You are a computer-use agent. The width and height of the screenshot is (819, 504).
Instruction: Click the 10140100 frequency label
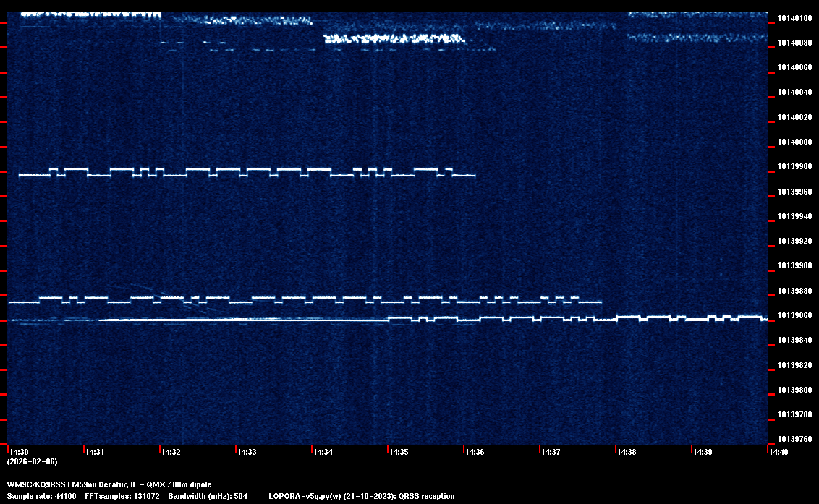[794, 18]
